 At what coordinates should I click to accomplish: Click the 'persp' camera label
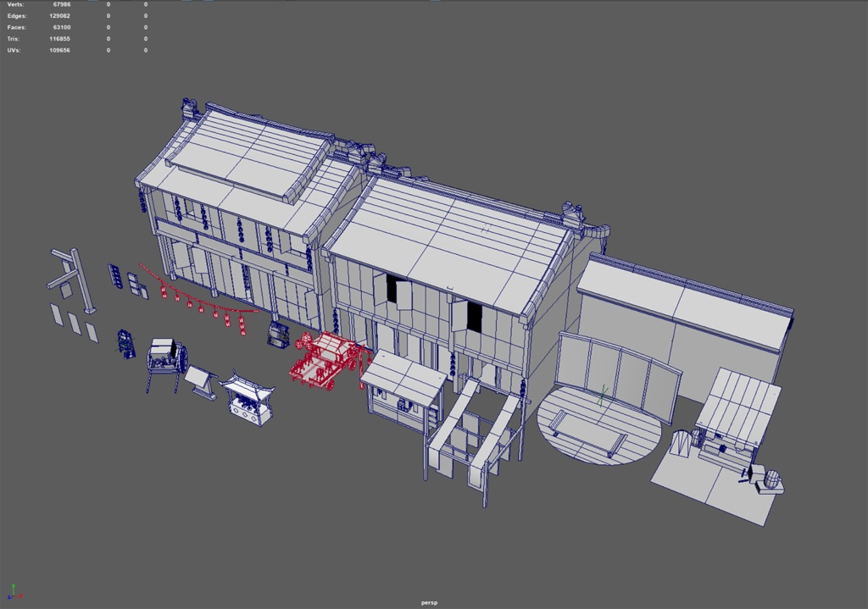tap(429, 602)
